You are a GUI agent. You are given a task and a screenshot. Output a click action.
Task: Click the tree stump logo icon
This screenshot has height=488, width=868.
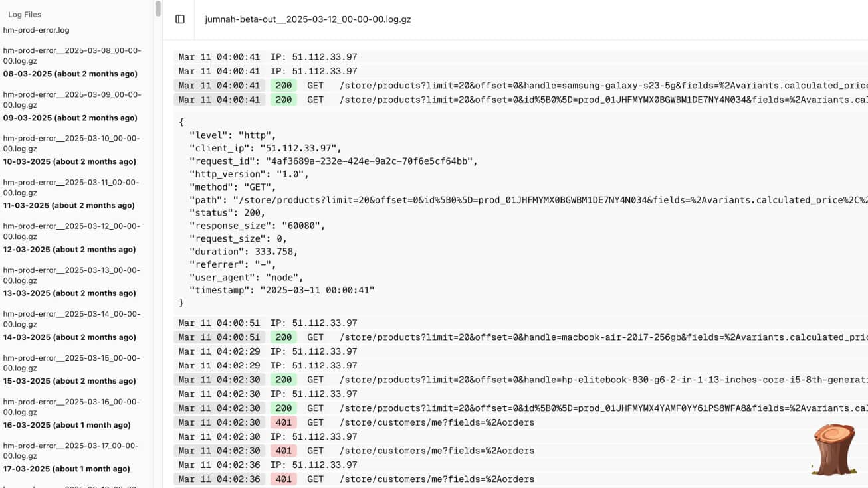point(833,449)
